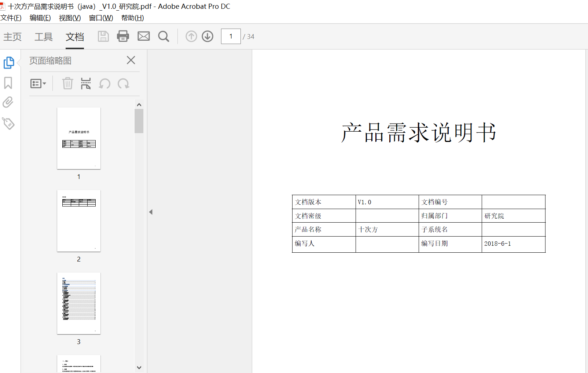Viewport: 588px width, 373px height.
Task: Click the 文档编号 table cell
Action: point(450,202)
